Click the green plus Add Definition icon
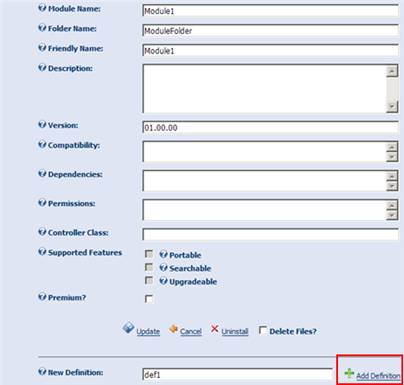 [x=349, y=374]
